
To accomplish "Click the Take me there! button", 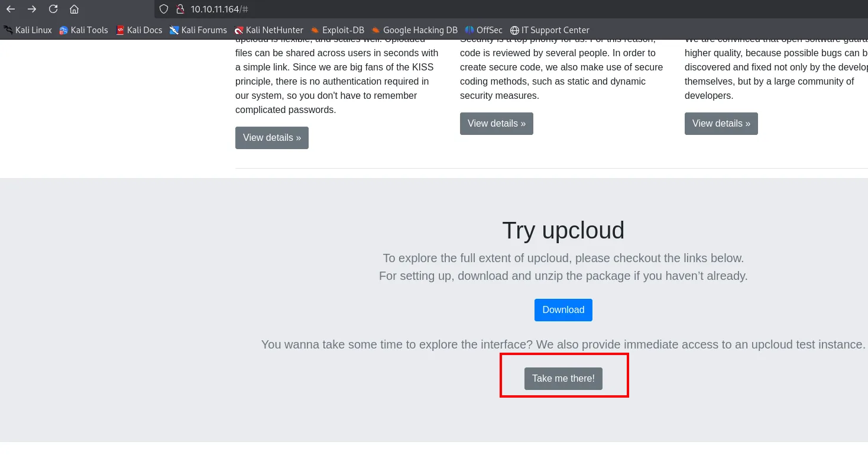I will 563,379.
